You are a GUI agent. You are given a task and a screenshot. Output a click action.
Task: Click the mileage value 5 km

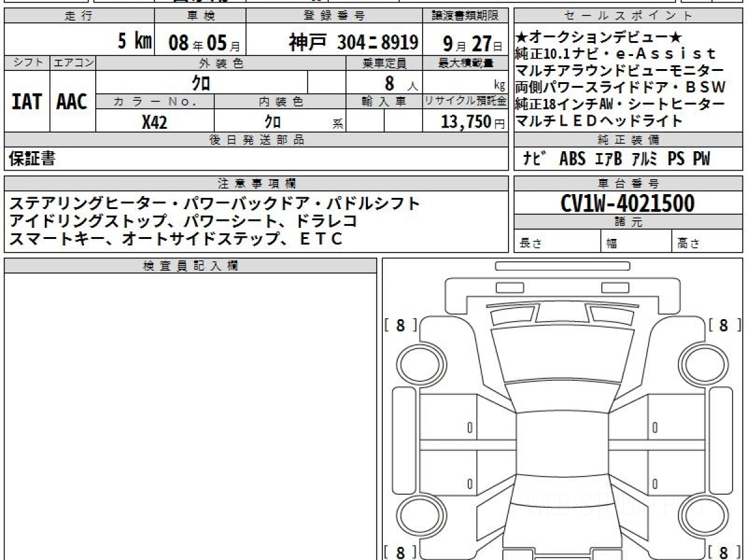tap(135, 41)
